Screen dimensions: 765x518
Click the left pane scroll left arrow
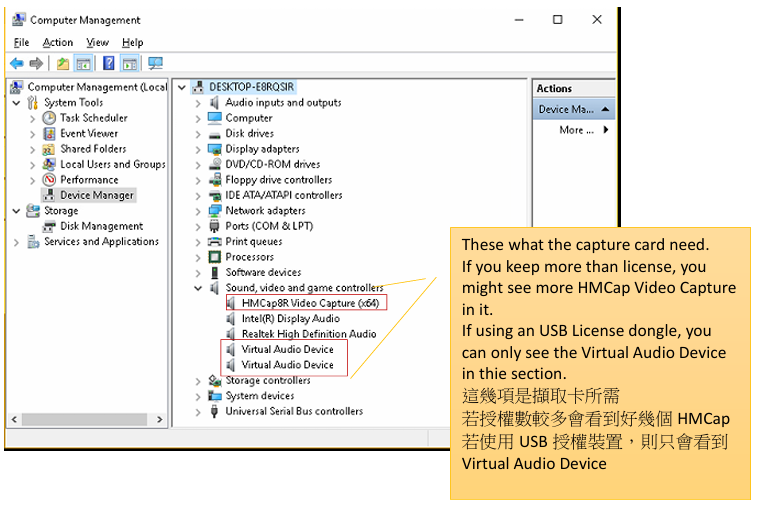point(14,420)
